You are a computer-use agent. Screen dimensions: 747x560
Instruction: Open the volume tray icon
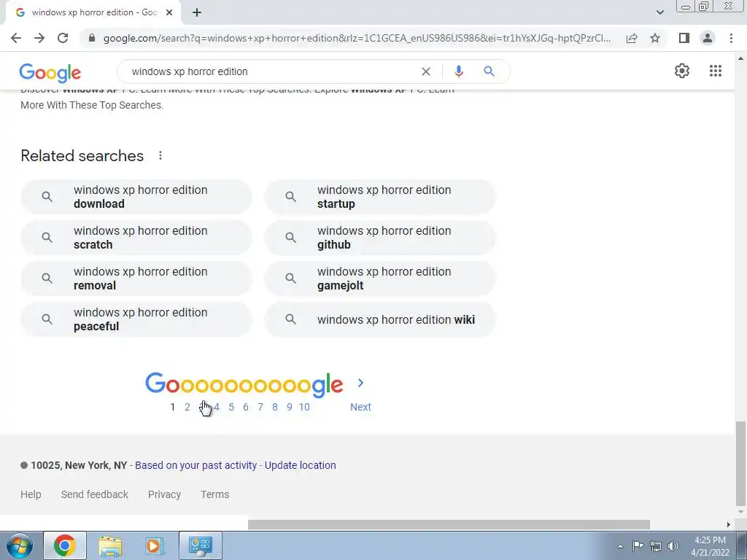pos(673,546)
